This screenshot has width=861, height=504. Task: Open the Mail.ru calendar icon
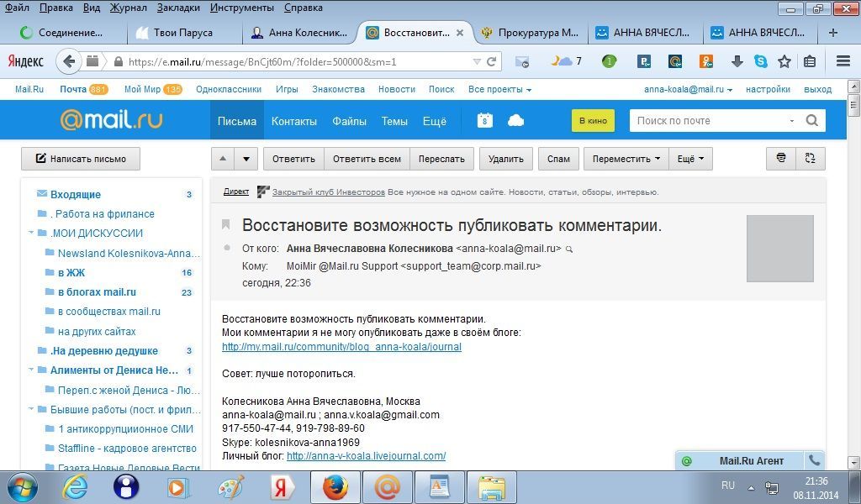[484, 121]
